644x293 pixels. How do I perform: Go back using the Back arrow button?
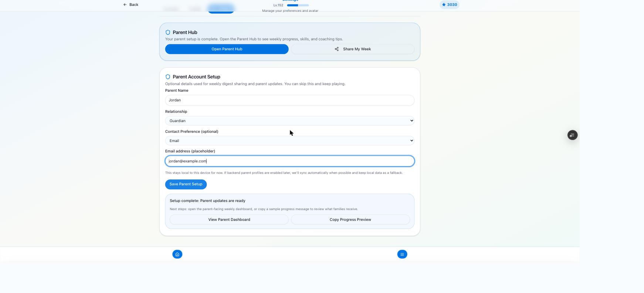point(131,5)
